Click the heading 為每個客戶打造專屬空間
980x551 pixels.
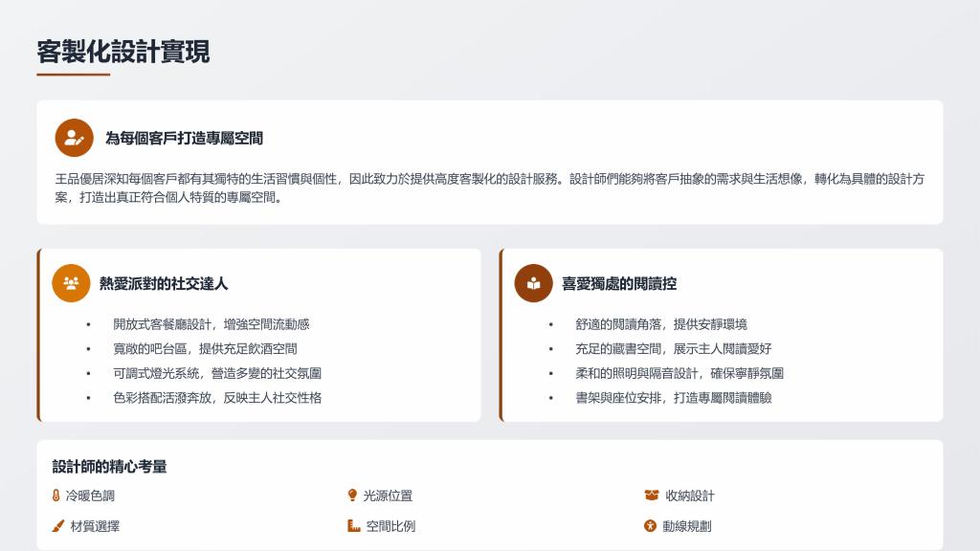pyautogui.click(x=184, y=139)
